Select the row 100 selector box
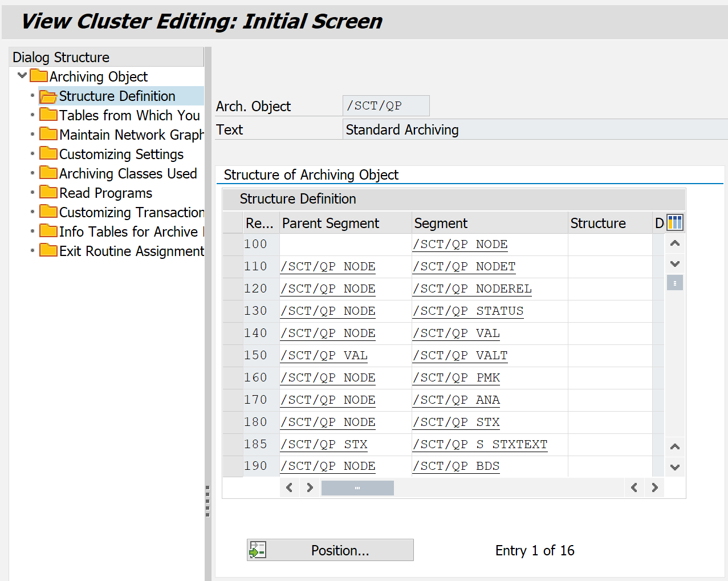 (233, 244)
